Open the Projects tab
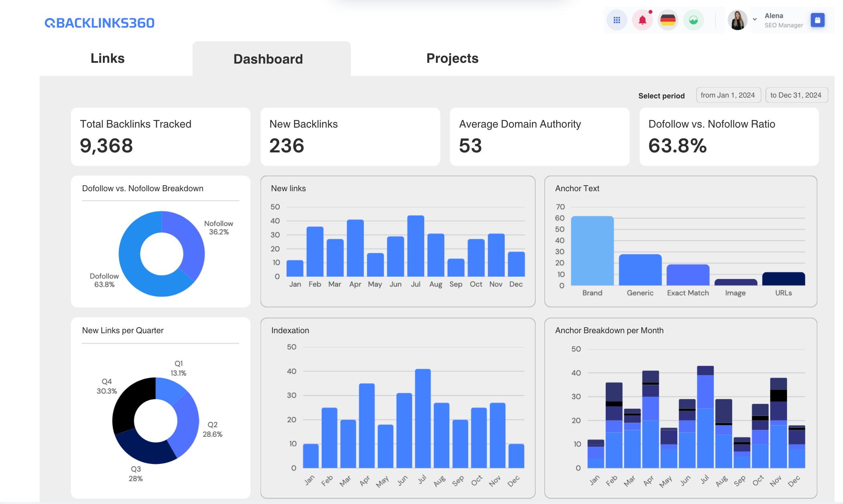Viewport: 843px width, 504px height. click(452, 58)
